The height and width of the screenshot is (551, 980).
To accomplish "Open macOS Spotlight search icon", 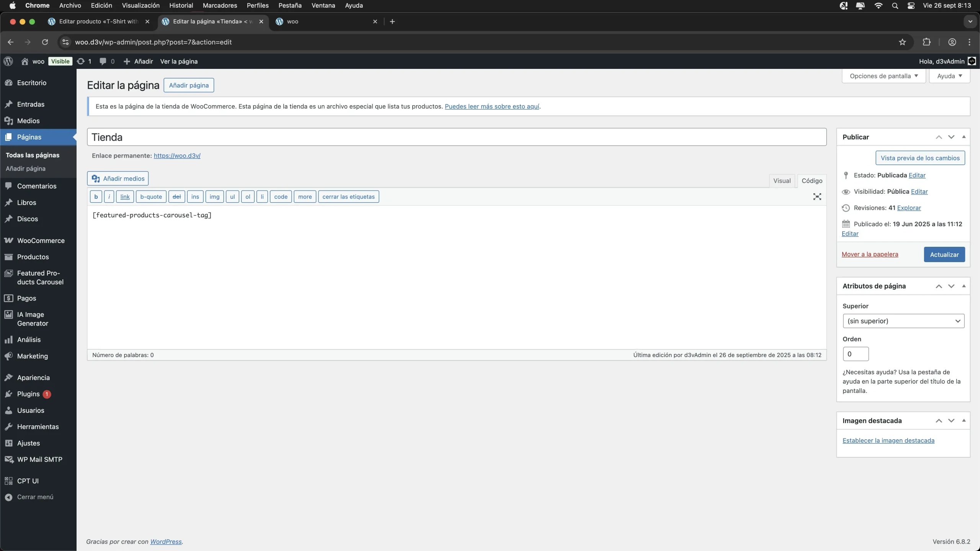I will pos(895,5).
